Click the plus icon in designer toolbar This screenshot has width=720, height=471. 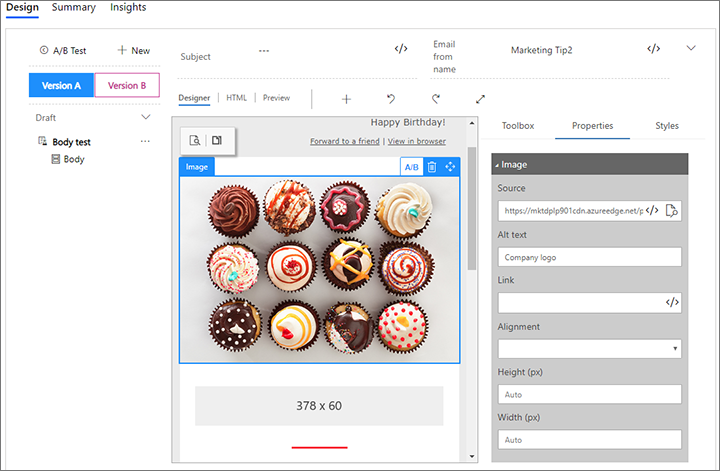346,99
